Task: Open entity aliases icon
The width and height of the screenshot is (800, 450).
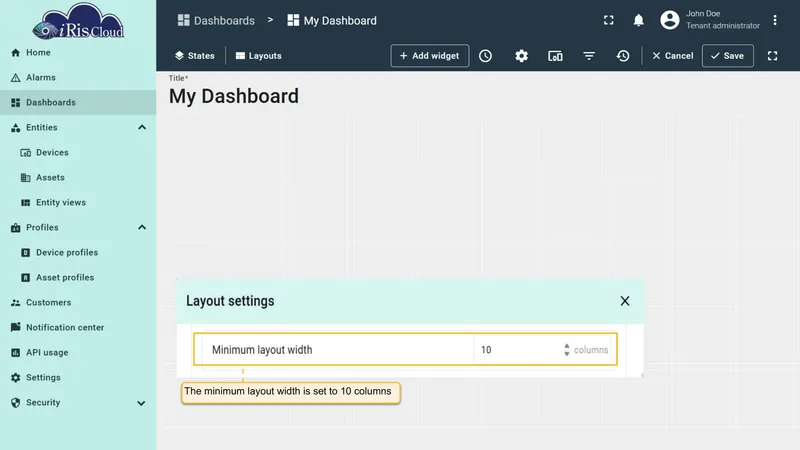Action: [x=555, y=56]
